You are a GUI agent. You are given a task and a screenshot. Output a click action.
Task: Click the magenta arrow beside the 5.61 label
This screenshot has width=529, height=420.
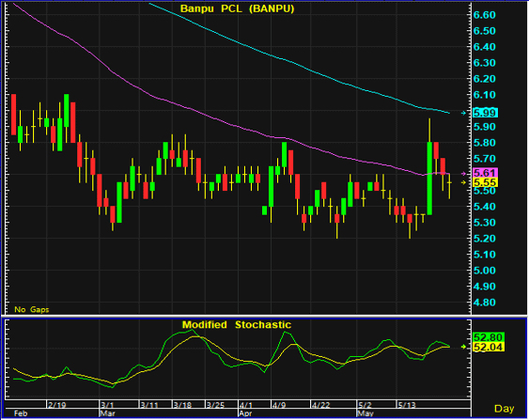[463, 174]
